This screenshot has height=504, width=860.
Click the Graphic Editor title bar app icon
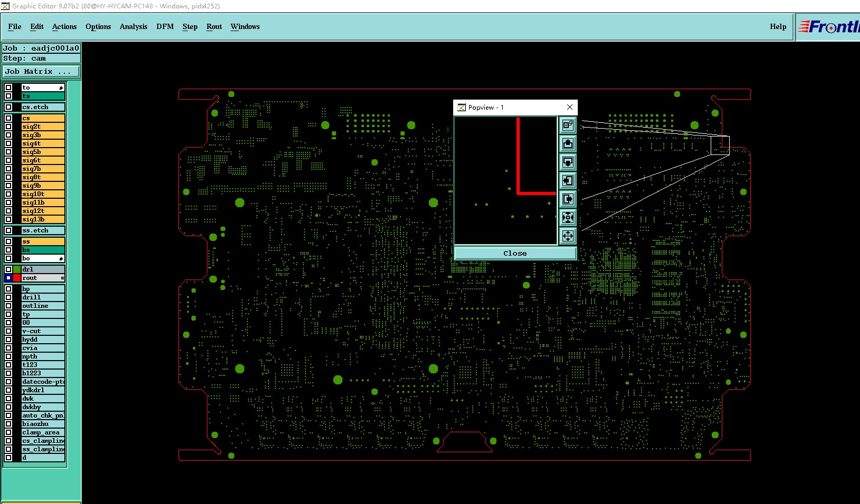click(5, 6)
